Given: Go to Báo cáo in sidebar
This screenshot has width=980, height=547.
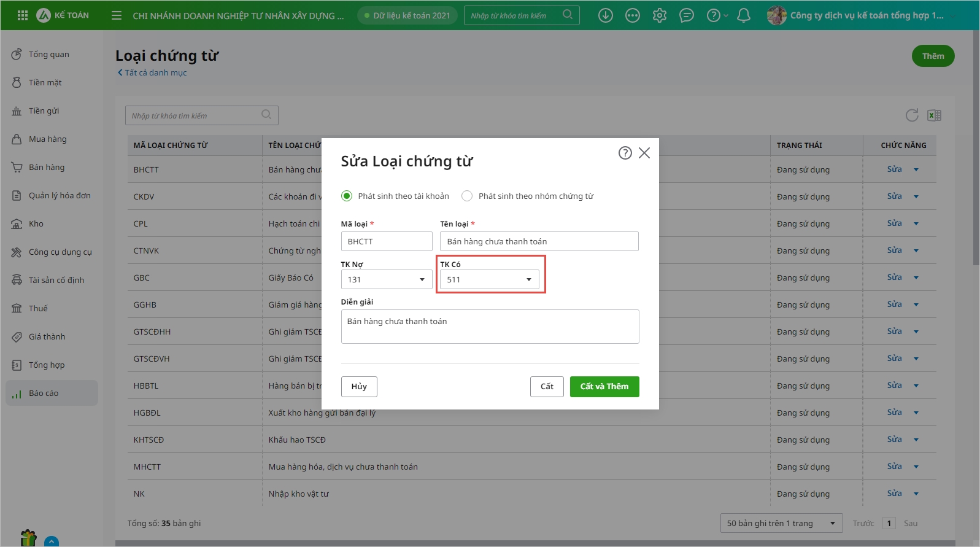Looking at the screenshot, I should coord(44,393).
